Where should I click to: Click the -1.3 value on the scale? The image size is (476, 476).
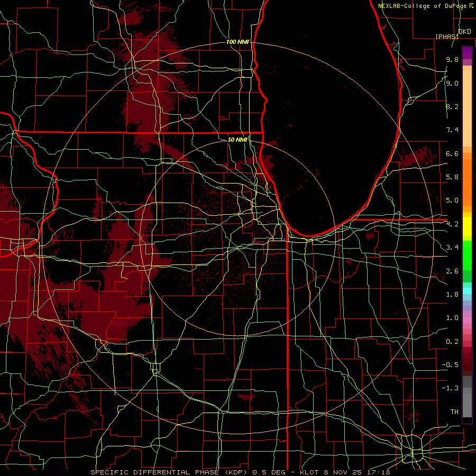pos(450,388)
